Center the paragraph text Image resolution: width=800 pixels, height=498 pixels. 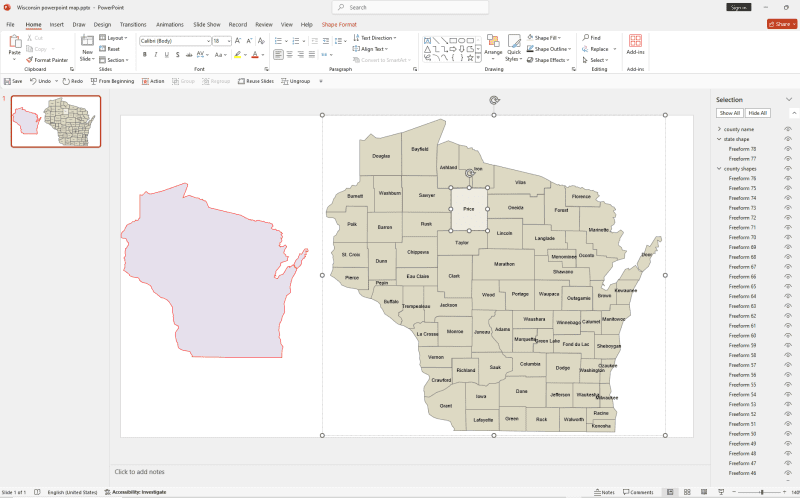[x=289, y=55]
